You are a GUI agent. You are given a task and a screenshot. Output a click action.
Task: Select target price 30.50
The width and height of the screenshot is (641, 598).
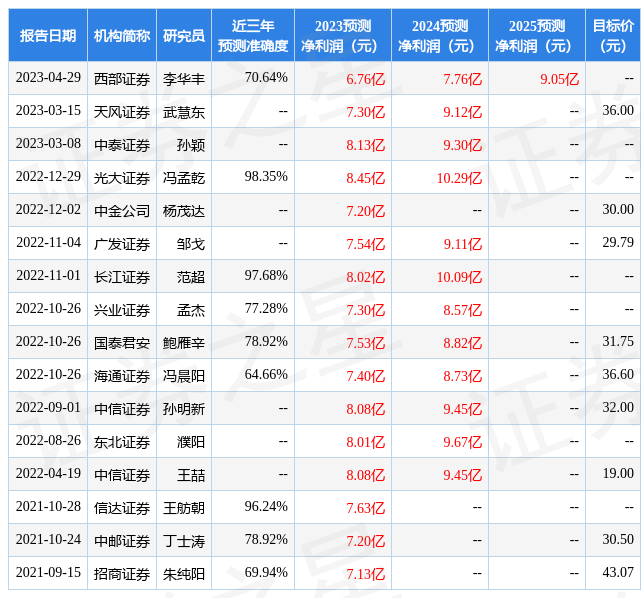(x=618, y=540)
